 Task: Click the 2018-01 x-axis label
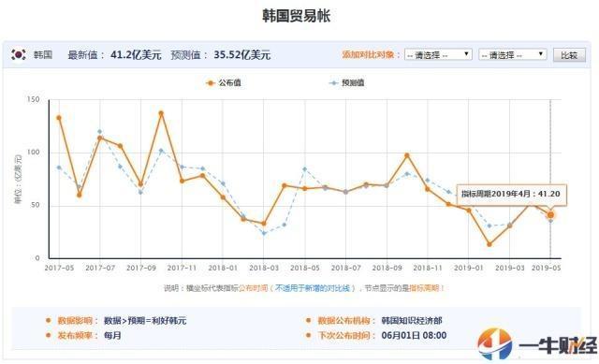pyautogui.click(x=223, y=268)
